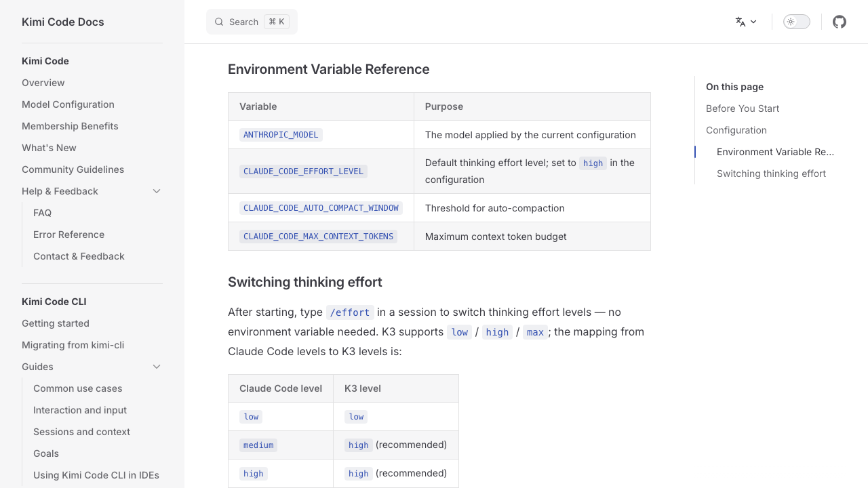Open Using Kimi Code CLI in IDEs
Screen dimensions: 868x488
click(96, 475)
